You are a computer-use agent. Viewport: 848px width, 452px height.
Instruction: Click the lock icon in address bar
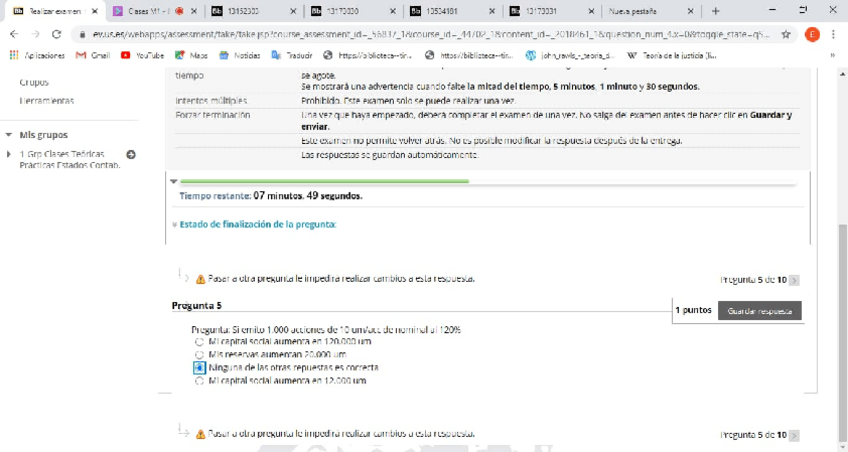coord(82,34)
